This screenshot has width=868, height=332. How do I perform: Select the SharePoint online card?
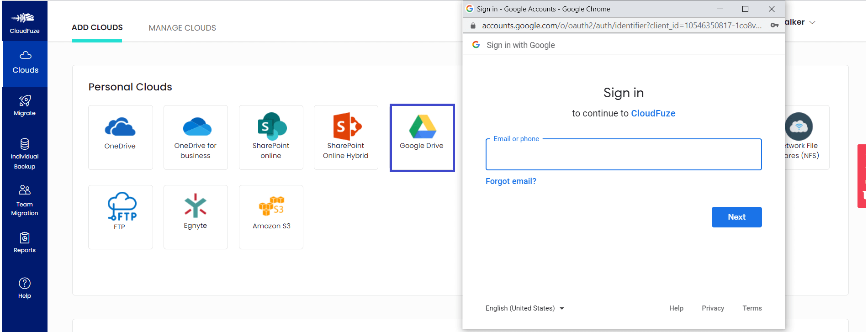coord(271,137)
